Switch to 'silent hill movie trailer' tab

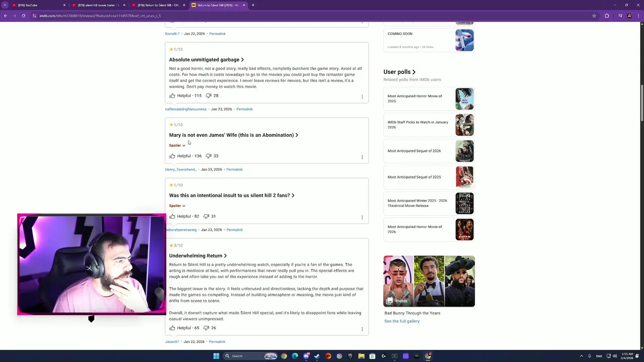tap(98, 5)
